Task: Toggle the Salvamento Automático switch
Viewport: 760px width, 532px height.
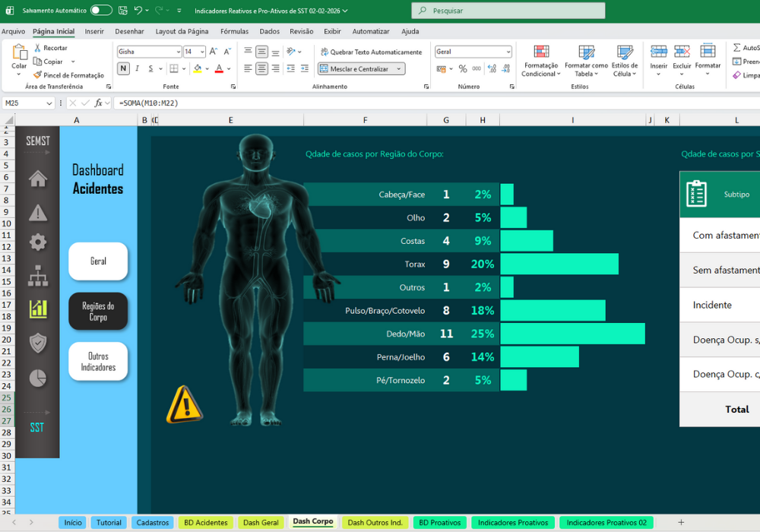Action: 101,10
